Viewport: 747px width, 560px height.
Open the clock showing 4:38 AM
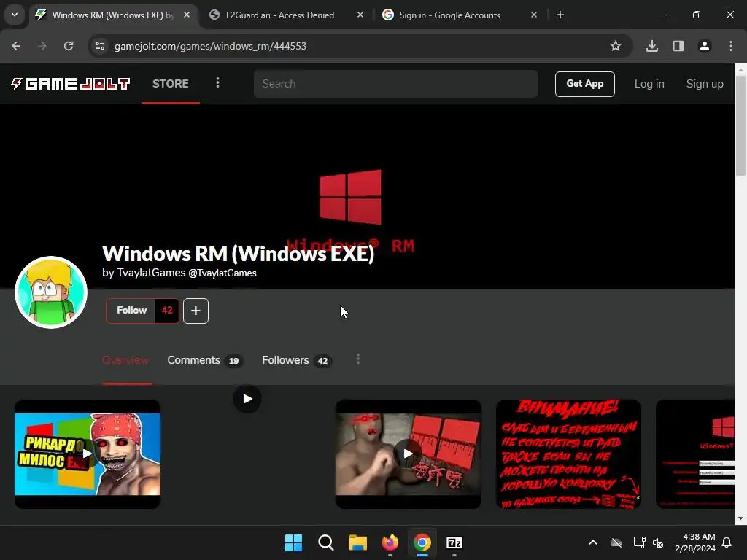[x=695, y=542]
